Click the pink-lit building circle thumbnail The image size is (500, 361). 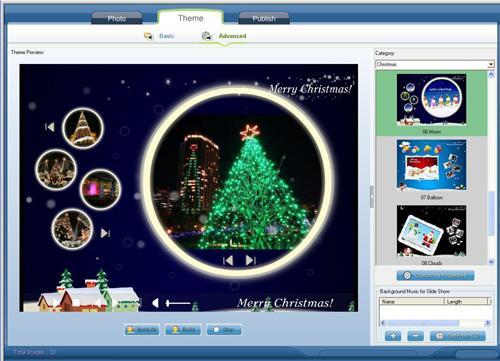100,190
